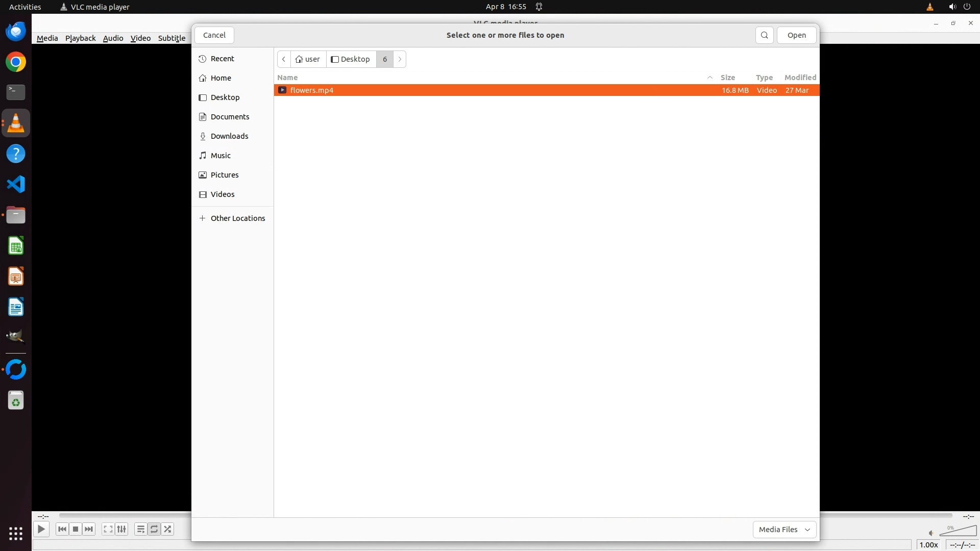Toggle the playlist view icon

(x=140, y=530)
